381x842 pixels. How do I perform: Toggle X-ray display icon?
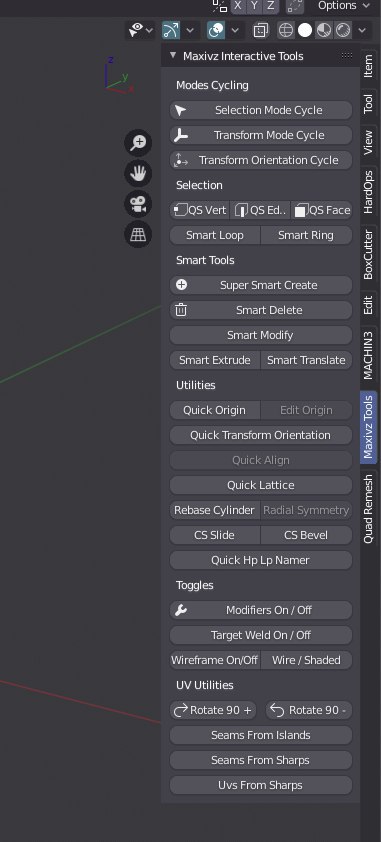tap(261, 31)
